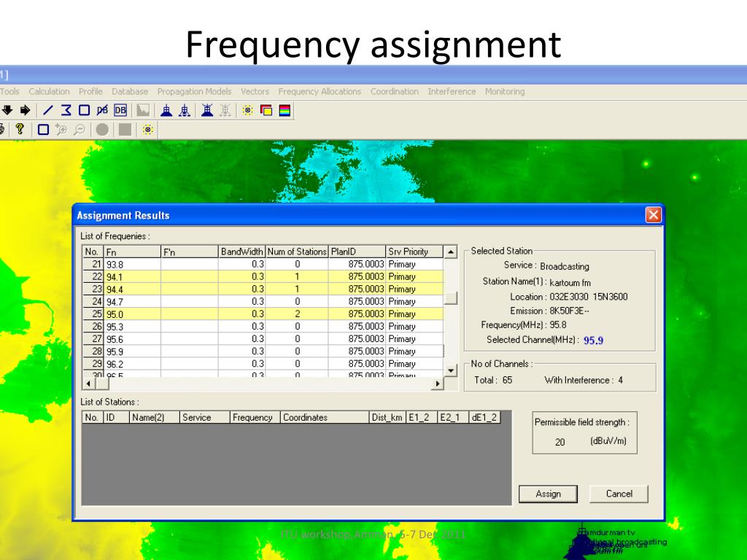Open the Interference menu
The height and width of the screenshot is (560, 747).
[452, 91]
